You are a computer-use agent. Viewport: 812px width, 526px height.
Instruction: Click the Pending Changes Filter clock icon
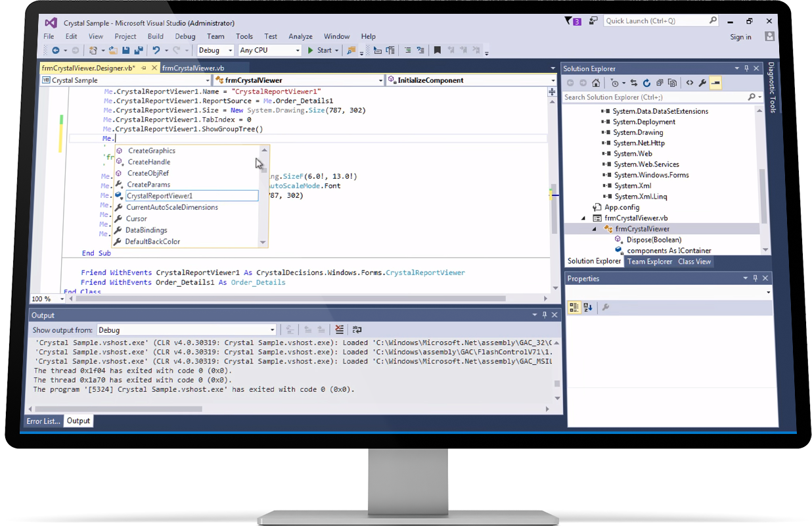click(614, 83)
